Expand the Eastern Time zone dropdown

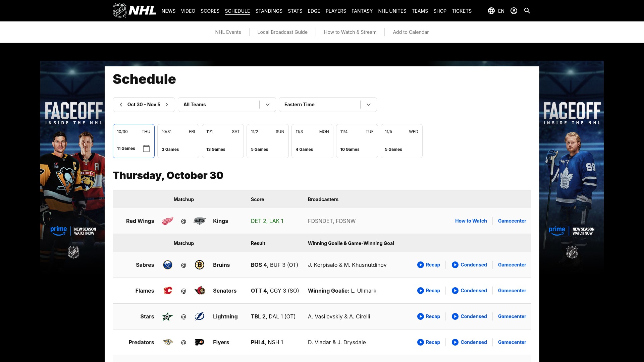coord(328,105)
